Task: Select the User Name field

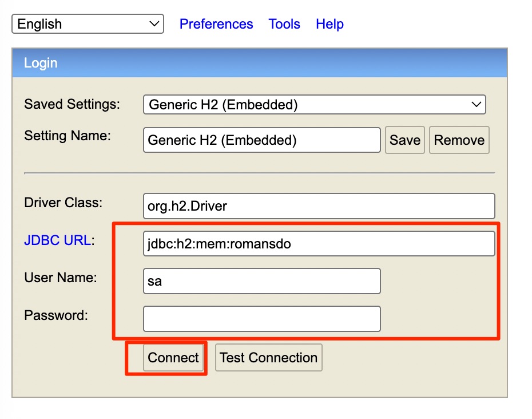Action: pyautogui.click(x=261, y=281)
